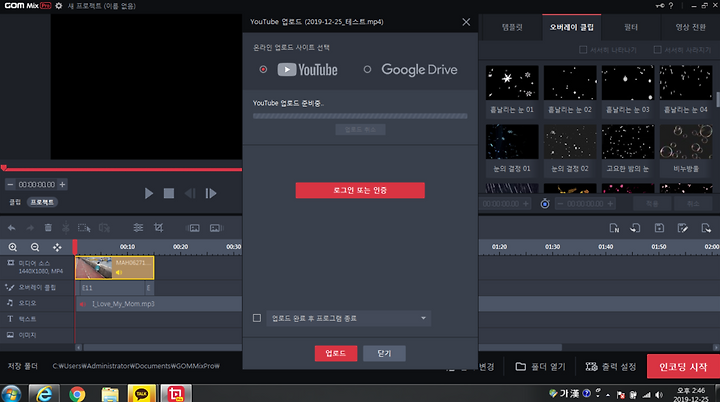Click the close button at dialog bottom

point(384,353)
